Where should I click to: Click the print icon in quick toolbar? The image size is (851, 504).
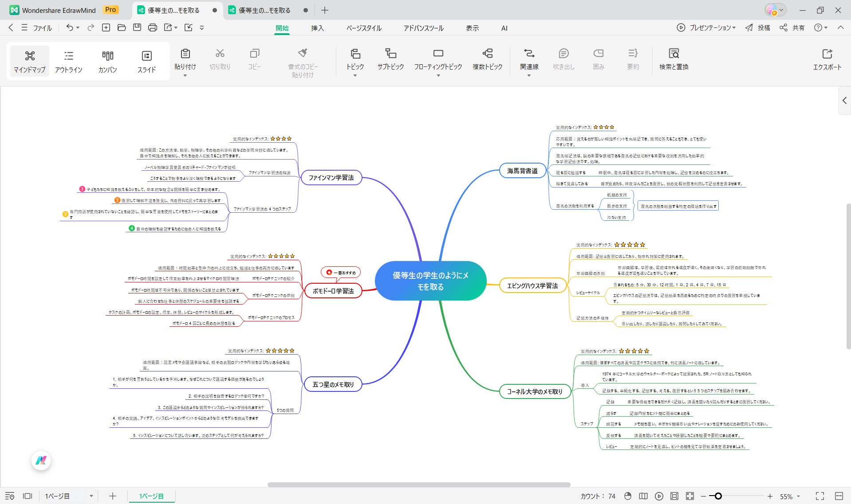click(x=152, y=27)
